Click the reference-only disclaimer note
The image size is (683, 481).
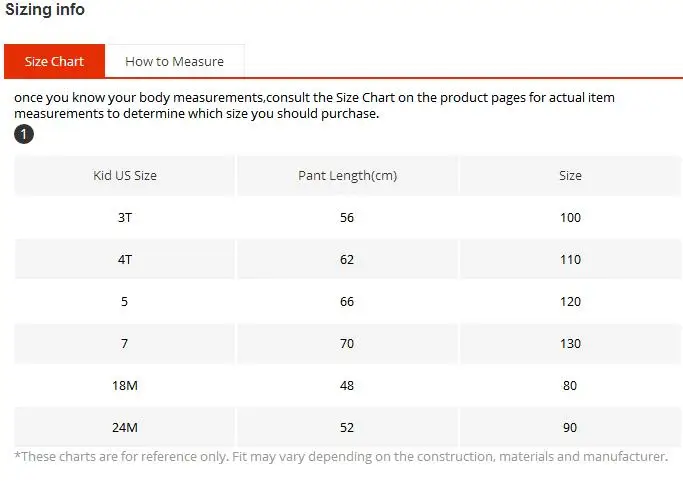[341, 456]
